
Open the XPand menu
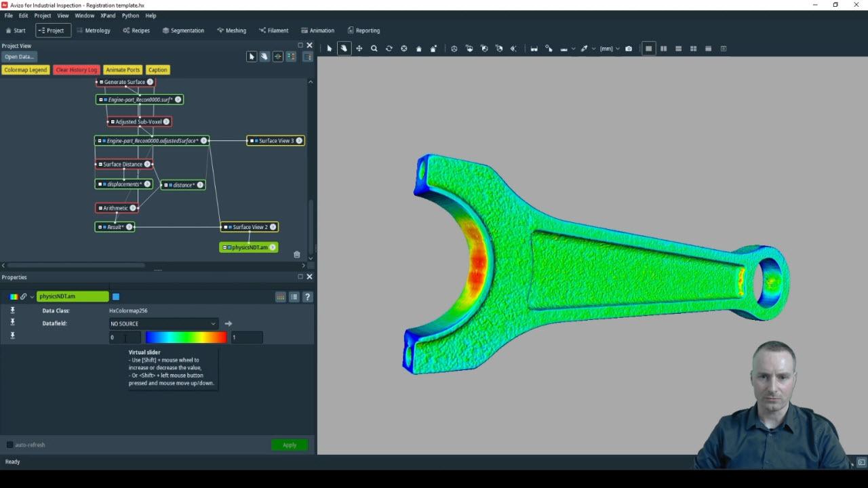(x=107, y=16)
